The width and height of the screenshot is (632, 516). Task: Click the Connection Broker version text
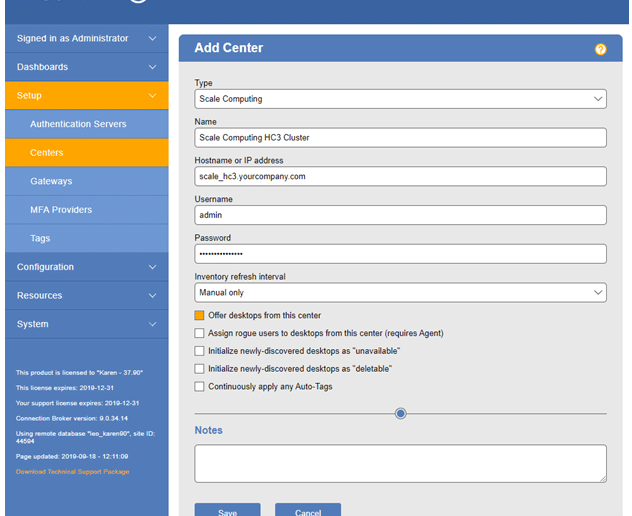point(72,418)
